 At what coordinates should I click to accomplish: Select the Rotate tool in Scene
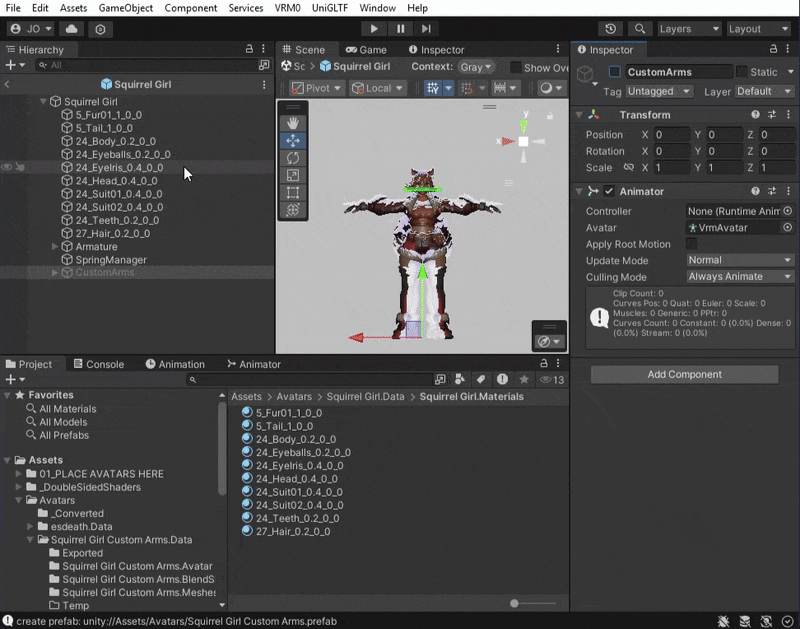[x=293, y=158]
